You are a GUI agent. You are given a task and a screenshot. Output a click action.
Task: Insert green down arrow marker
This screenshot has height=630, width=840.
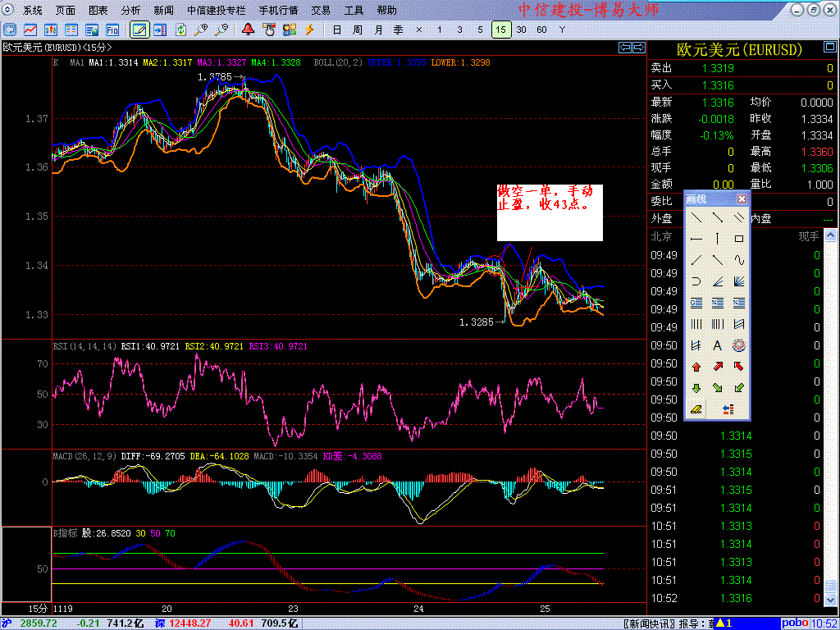point(696,388)
